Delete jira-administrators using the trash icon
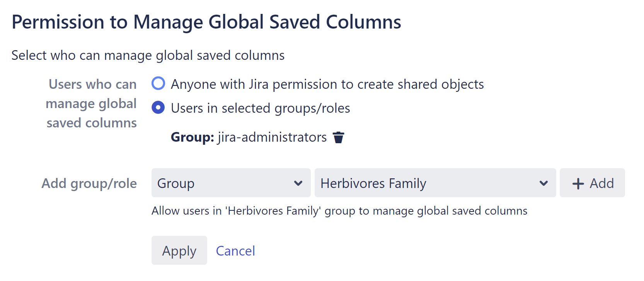The width and height of the screenshot is (644, 281). 338,137
